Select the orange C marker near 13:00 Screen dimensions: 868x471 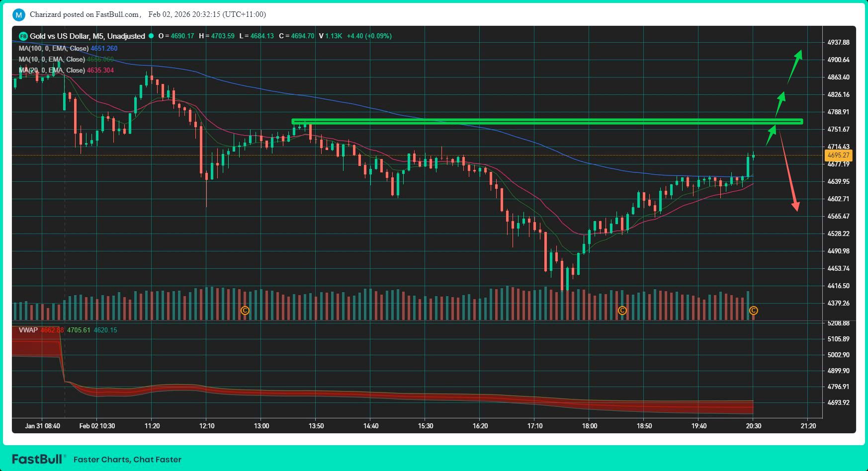click(245, 311)
